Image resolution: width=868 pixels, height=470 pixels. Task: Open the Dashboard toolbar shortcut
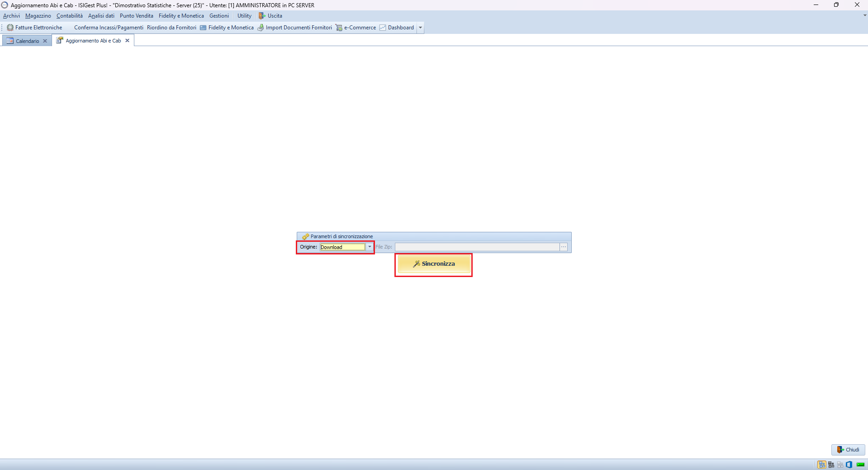pos(397,28)
